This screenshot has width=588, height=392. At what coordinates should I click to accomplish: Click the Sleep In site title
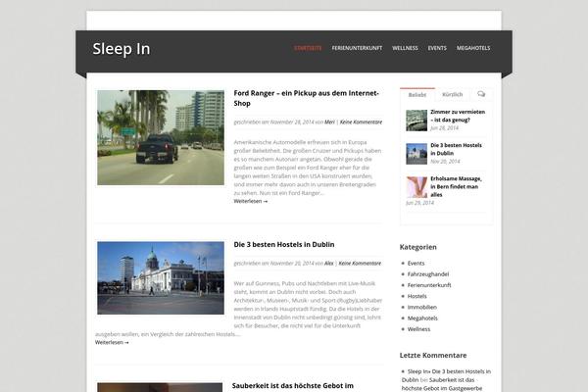[x=122, y=49]
